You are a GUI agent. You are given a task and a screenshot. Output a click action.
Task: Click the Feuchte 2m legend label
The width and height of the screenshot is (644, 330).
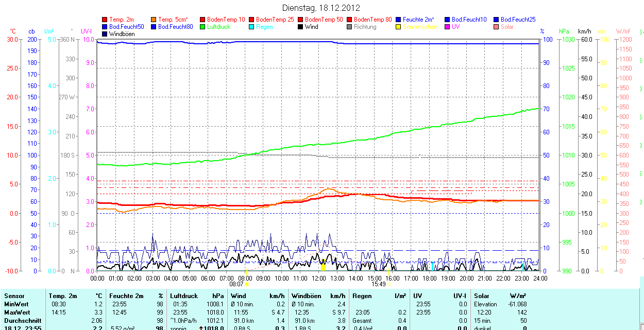419,20
